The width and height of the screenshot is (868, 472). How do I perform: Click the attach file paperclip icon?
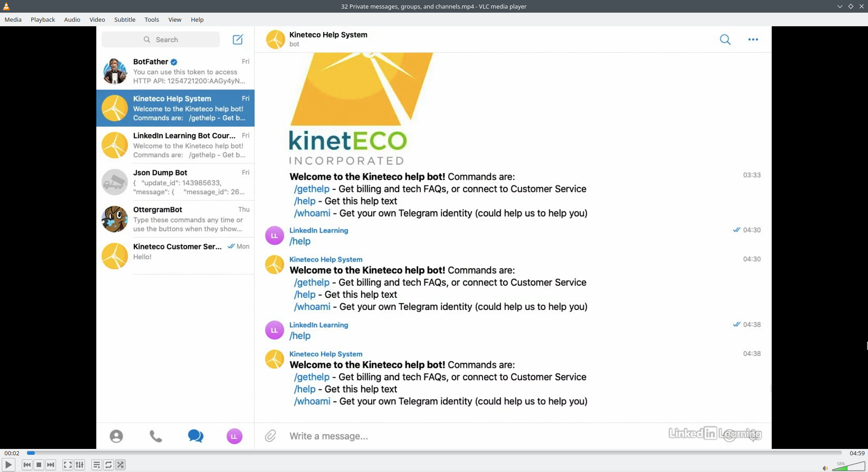pyautogui.click(x=270, y=436)
